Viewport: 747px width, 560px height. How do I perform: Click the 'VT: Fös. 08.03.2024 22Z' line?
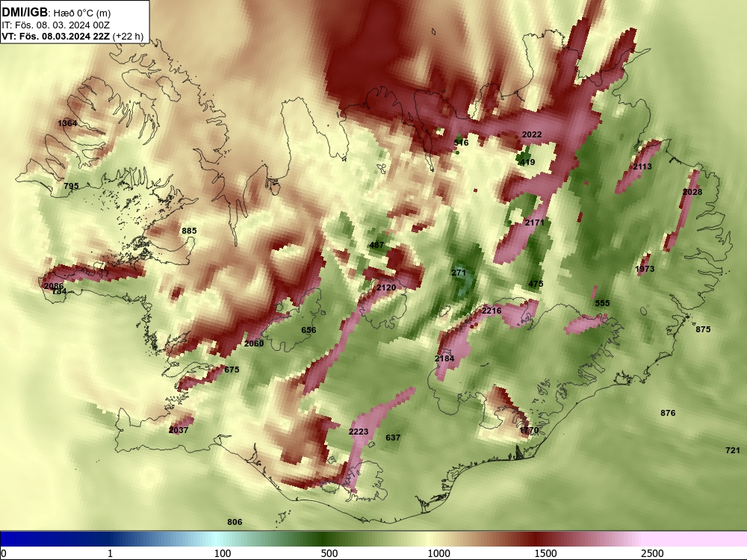56,36
